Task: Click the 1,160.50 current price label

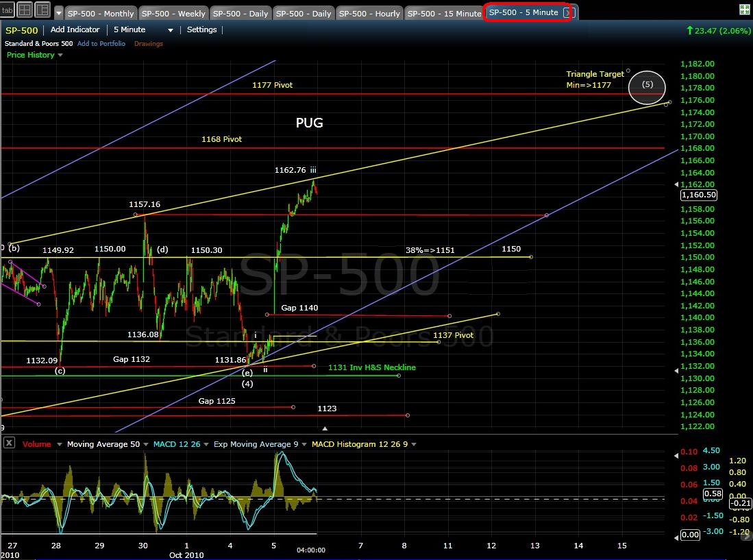Action: click(x=699, y=195)
